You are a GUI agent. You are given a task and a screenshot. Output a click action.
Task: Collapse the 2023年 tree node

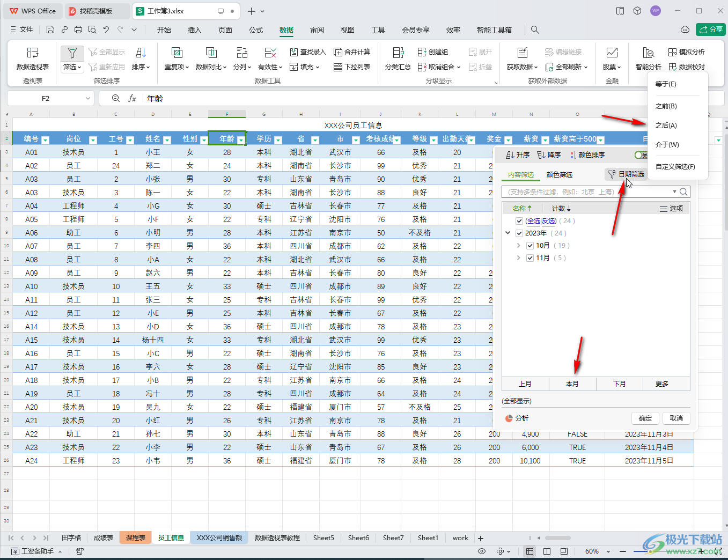508,233
